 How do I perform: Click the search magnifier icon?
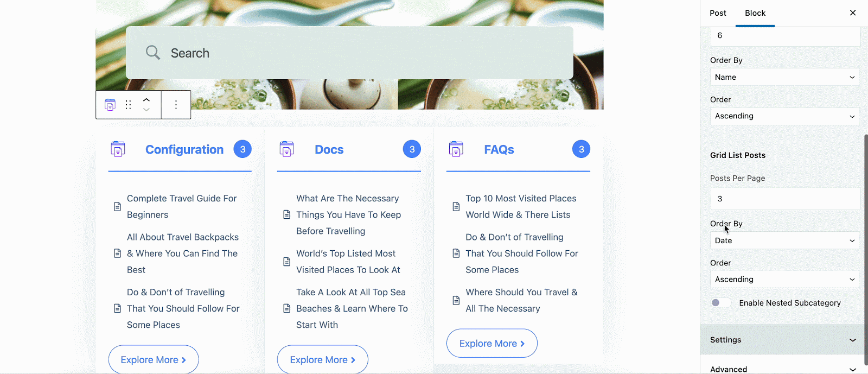153,53
